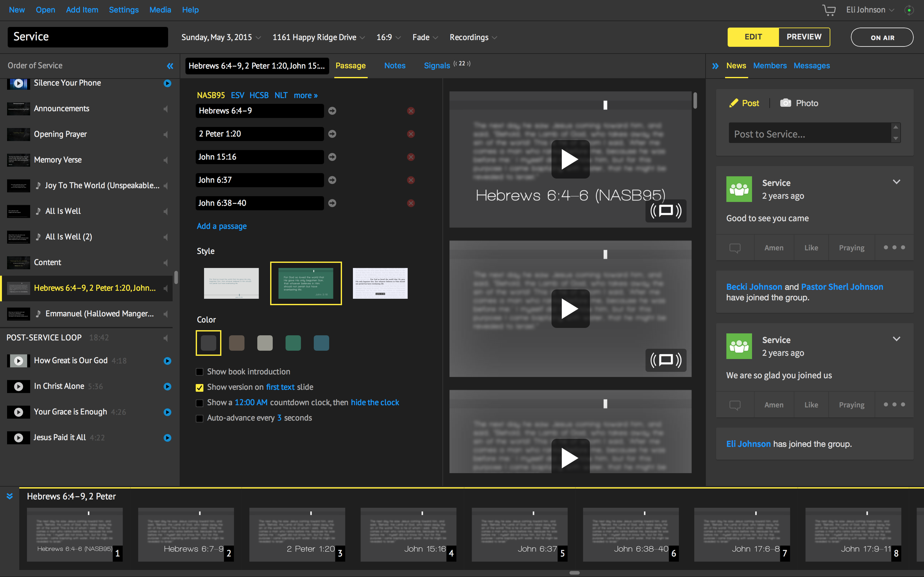
Task: Enable Auto-advance every 3 seconds
Action: (x=199, y=419)
